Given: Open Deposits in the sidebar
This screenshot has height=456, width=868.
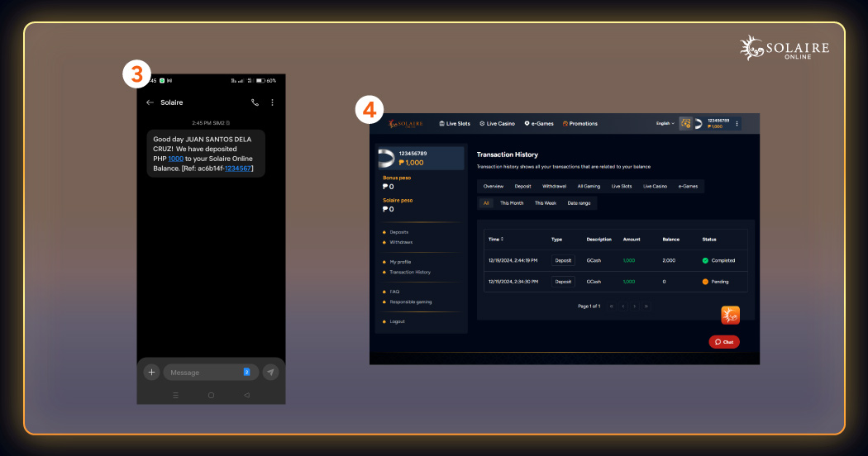Looking at the screenshot, I should (x=398, y=232).
